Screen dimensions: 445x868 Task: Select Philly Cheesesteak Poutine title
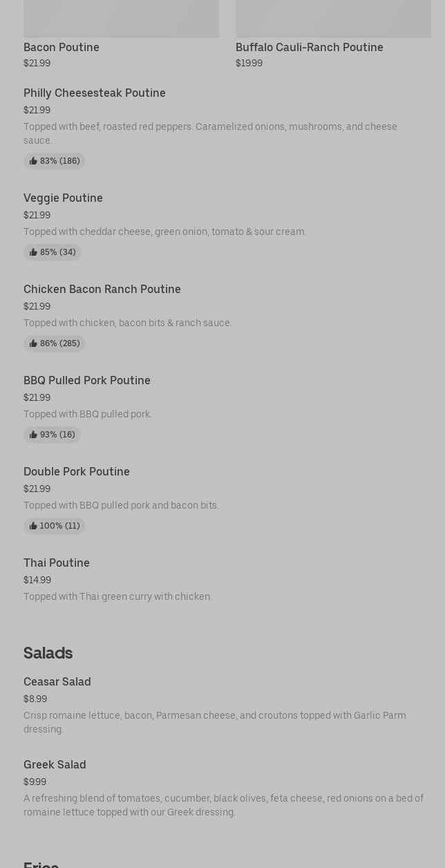pos(95,93)
